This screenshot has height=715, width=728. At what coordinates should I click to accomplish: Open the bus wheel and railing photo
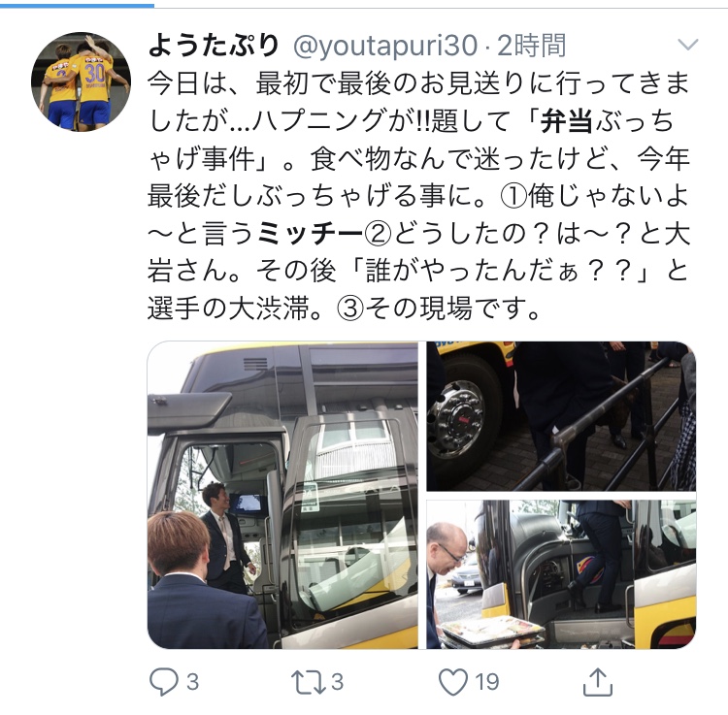tap(561, 416)
